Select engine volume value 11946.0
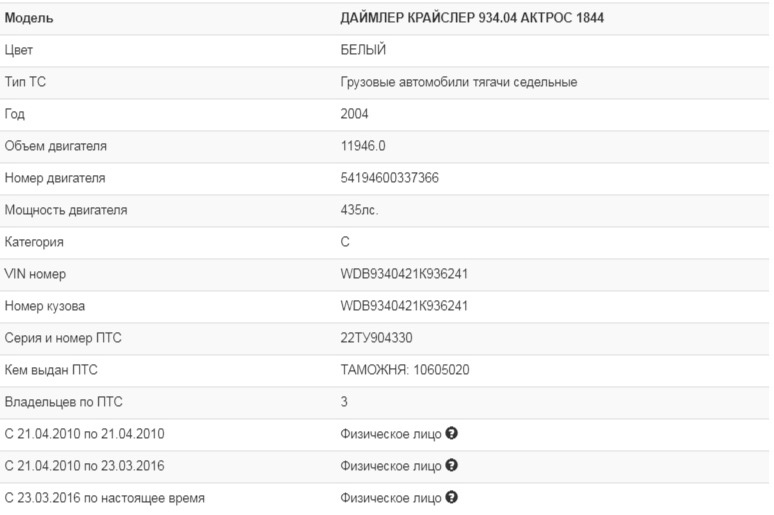774x515 pixels. tap(363, 146)
